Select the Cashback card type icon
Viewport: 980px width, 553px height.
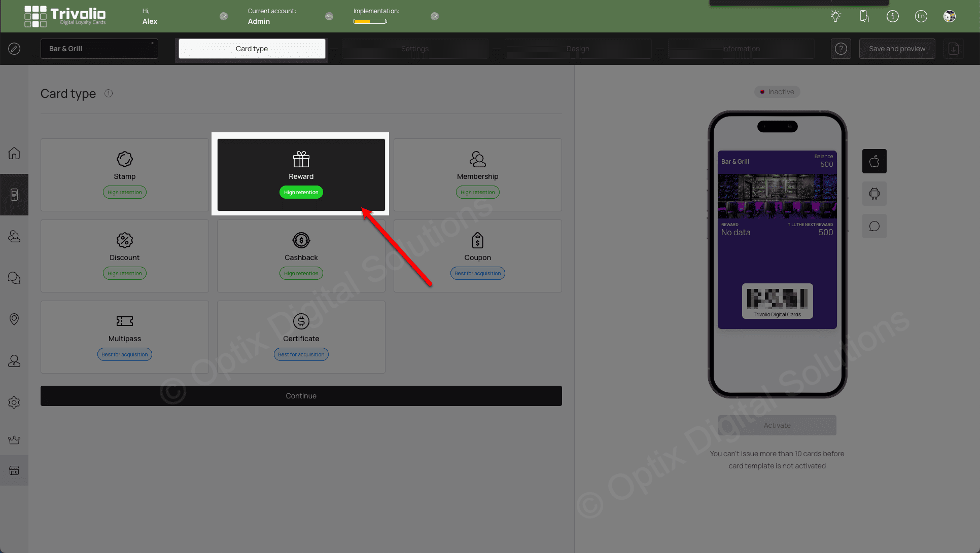pyautogui.click(x=301, y=240)
